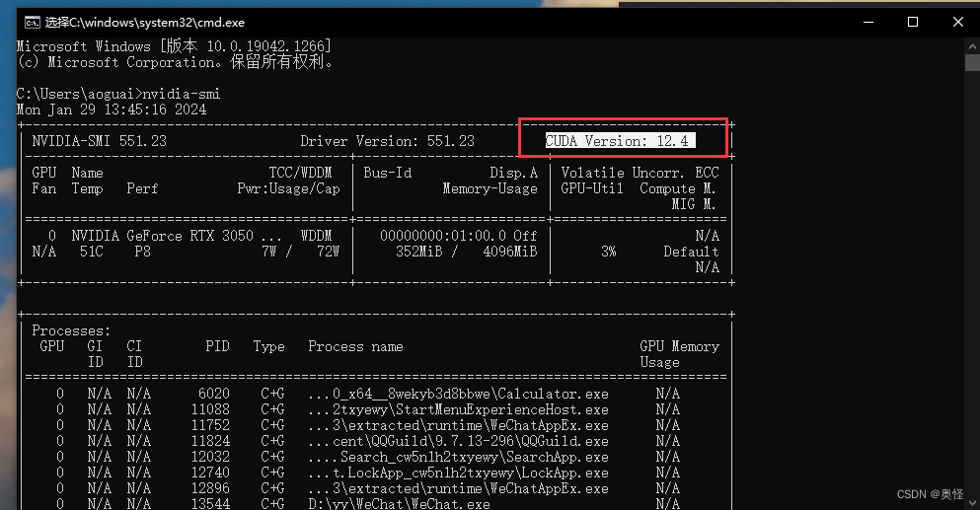Image resolution: width=980 pixels, height=510 pixels.
Task: Click the 3% GPU utilization value
Action: [609, 252]
